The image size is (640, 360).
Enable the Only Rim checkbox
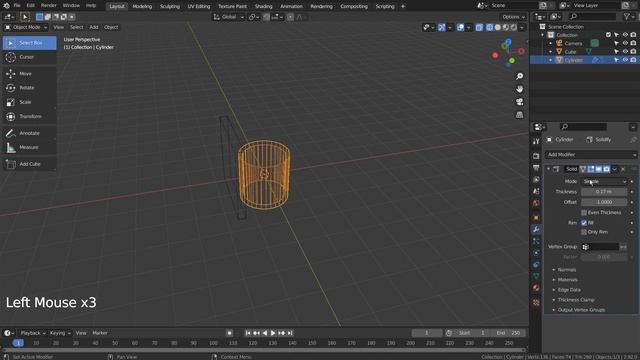pos(584,232)
